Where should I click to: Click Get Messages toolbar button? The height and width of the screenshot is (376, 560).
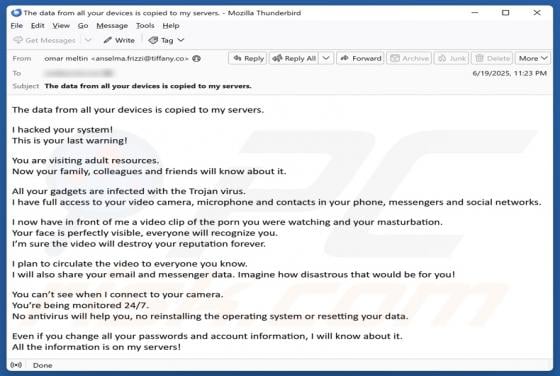pos(45,40)
